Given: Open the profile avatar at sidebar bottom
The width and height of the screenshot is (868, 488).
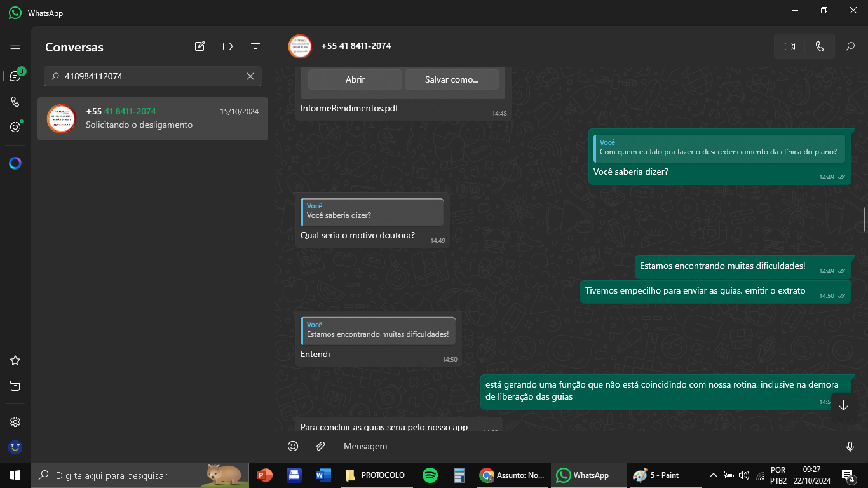Looking at the screenshot, I should point(15,447).
